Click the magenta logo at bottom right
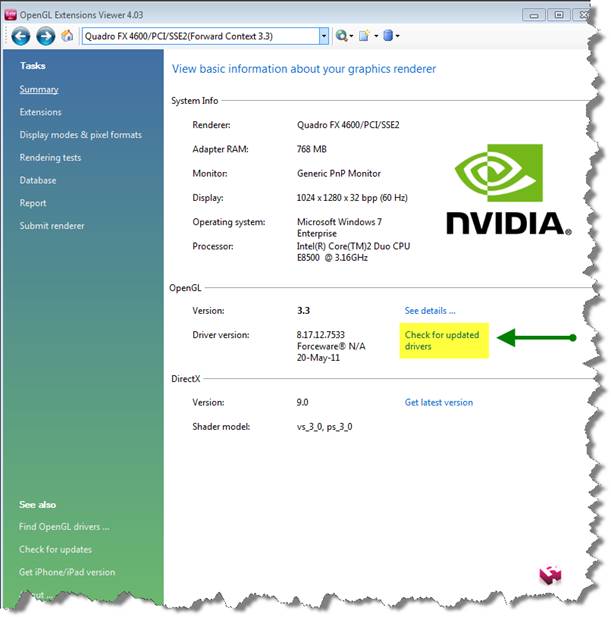Viewport: 611px width, 617px height. pos(550,575)
